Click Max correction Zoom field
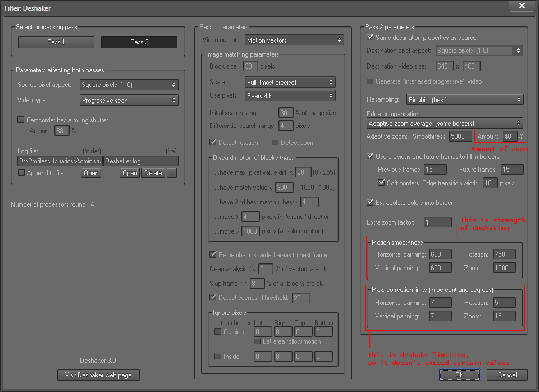Image resolution: width=539 pixels, height=392 pixels. click(504, 316)
